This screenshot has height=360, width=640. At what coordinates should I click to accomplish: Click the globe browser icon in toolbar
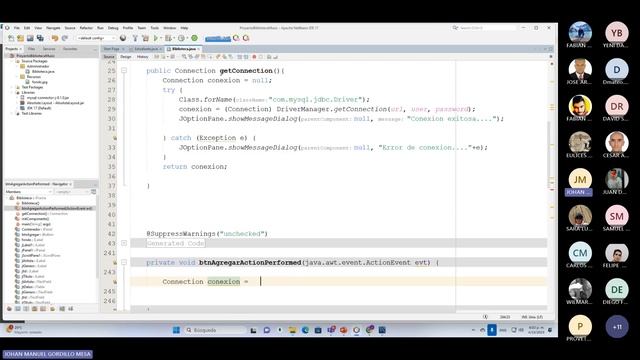tap(123, 38)
